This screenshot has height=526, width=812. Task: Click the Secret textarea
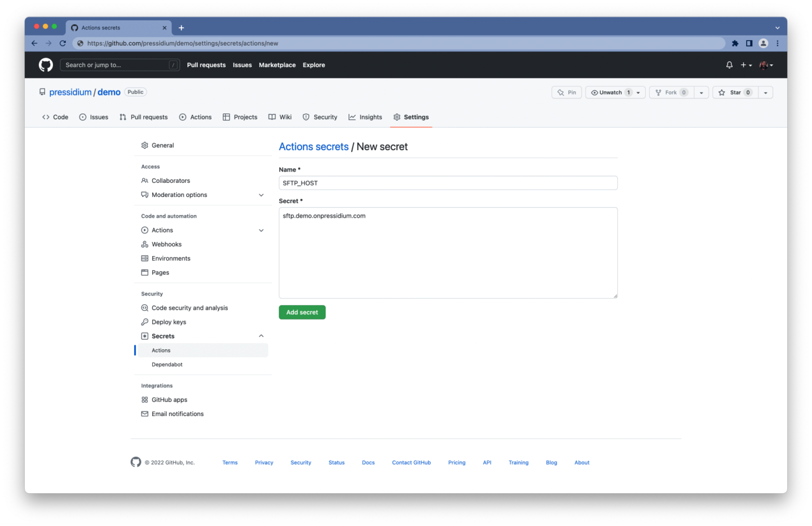pos(448,253)
